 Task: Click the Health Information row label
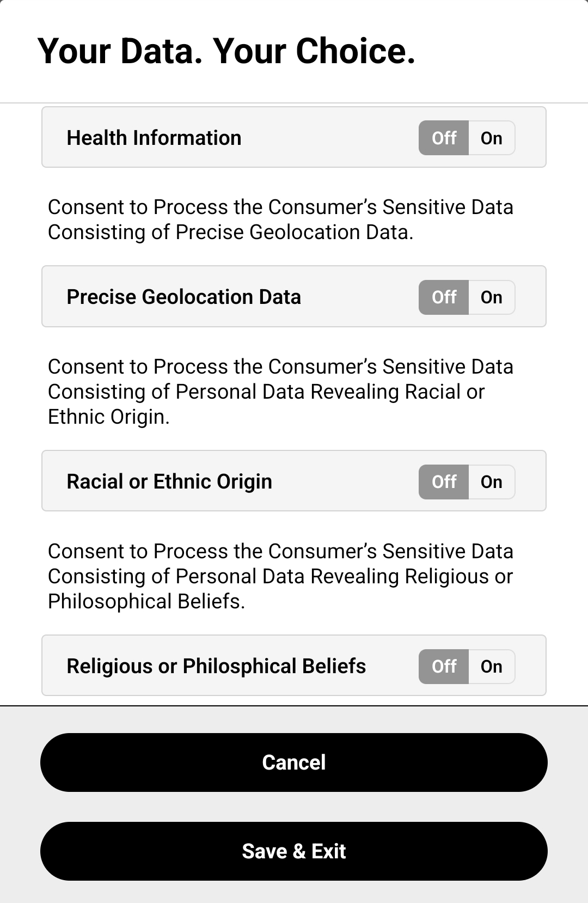pyautogui.click(x=154, y=138)
